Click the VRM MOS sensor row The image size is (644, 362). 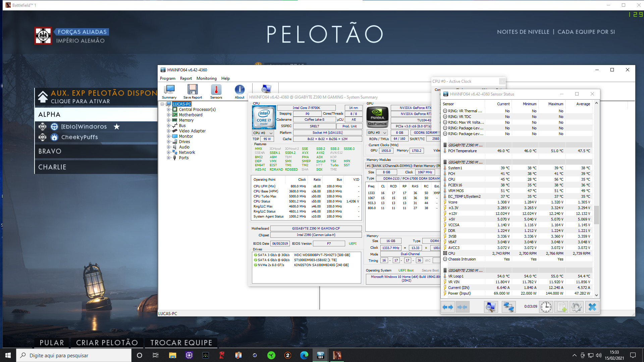(x=517, y=191)
